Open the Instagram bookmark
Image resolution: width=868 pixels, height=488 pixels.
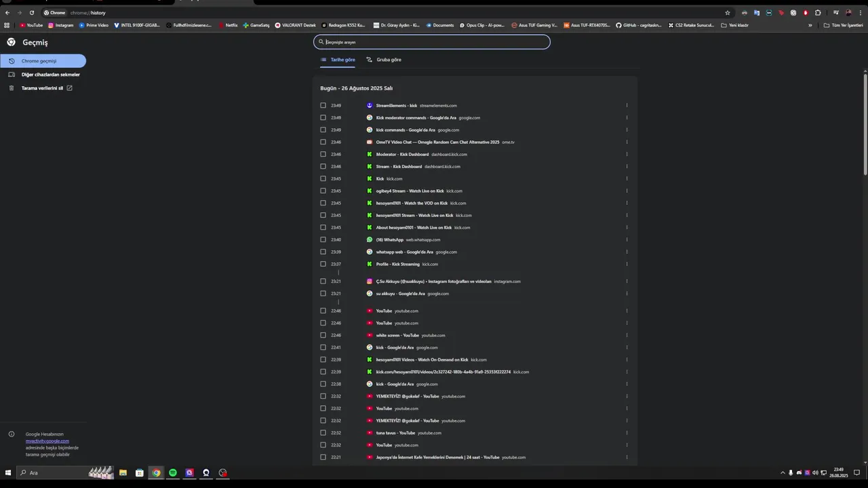click(x=60, y=25)
